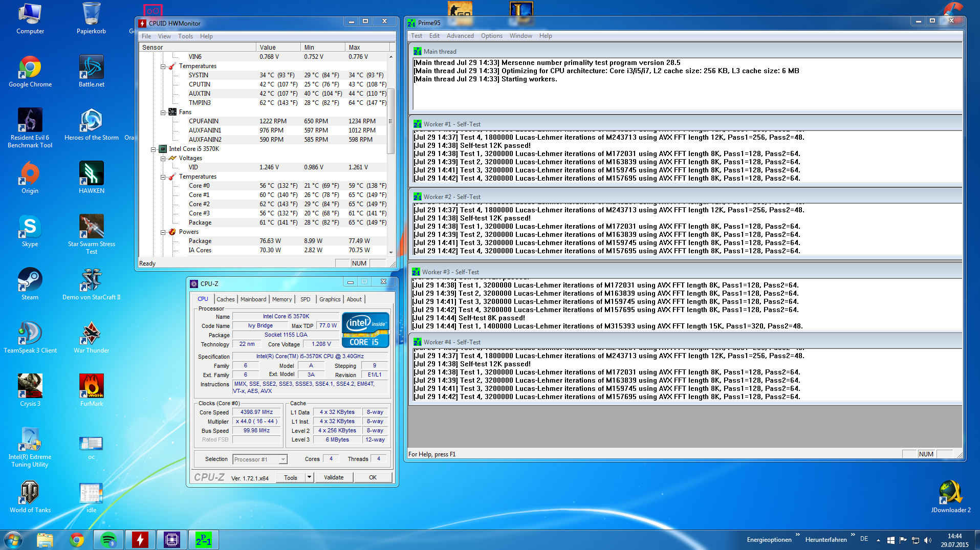The height and width of the screenshot is (550, 980).
Task: Click HWMonitor sensor list scroll-down arrow
Action: 391,252
